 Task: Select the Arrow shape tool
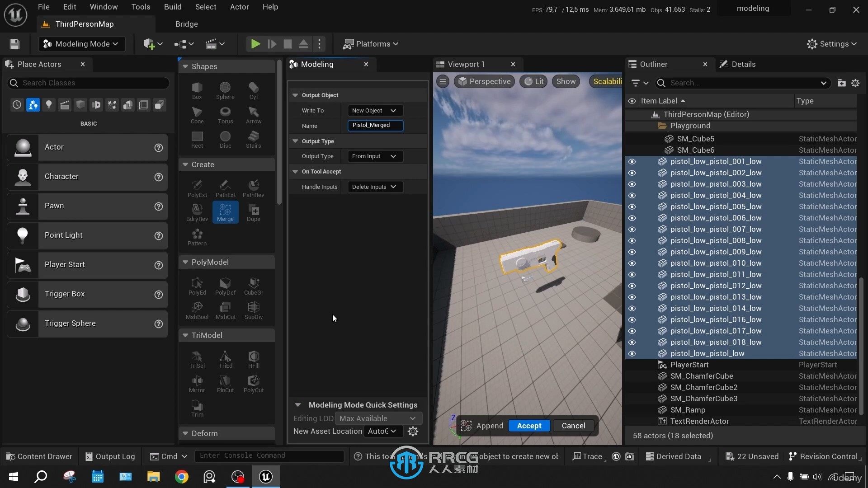(254, 115)
